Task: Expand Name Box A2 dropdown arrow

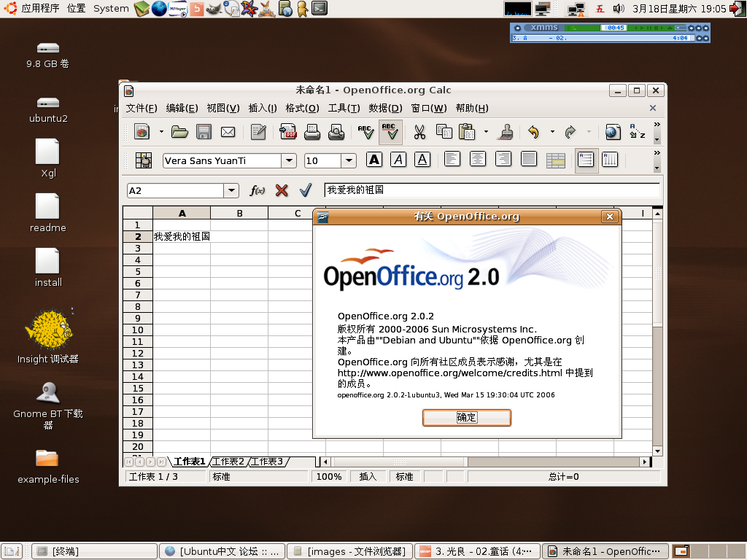Action: coord(231,190)
